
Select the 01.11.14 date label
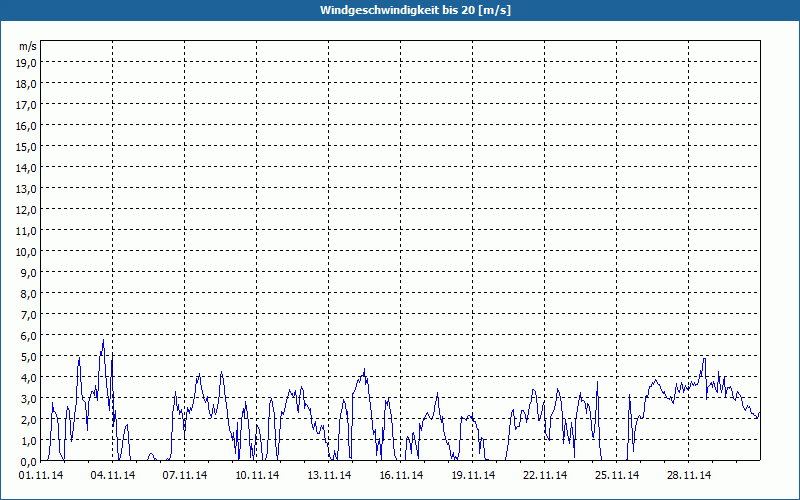[x=41, y=476]
